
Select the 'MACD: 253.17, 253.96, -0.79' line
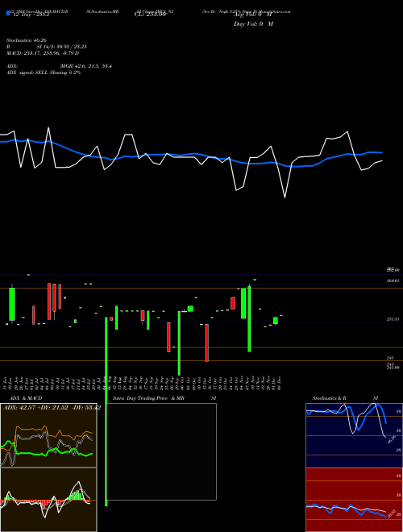point(41,53)
